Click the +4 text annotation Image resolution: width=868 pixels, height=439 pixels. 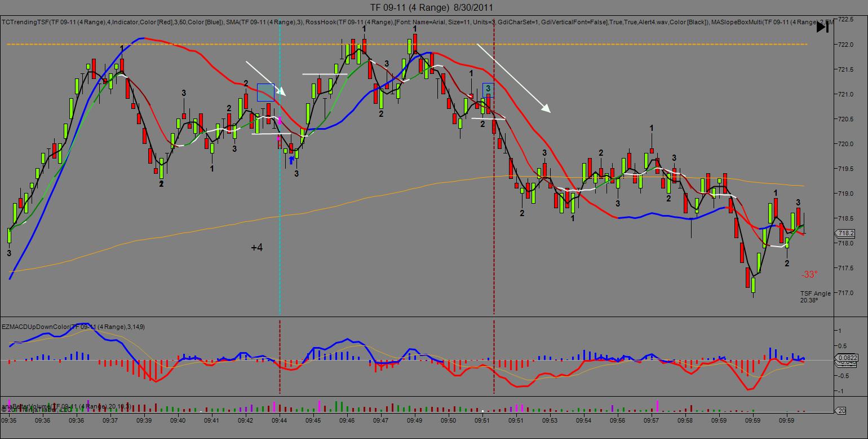256,248
